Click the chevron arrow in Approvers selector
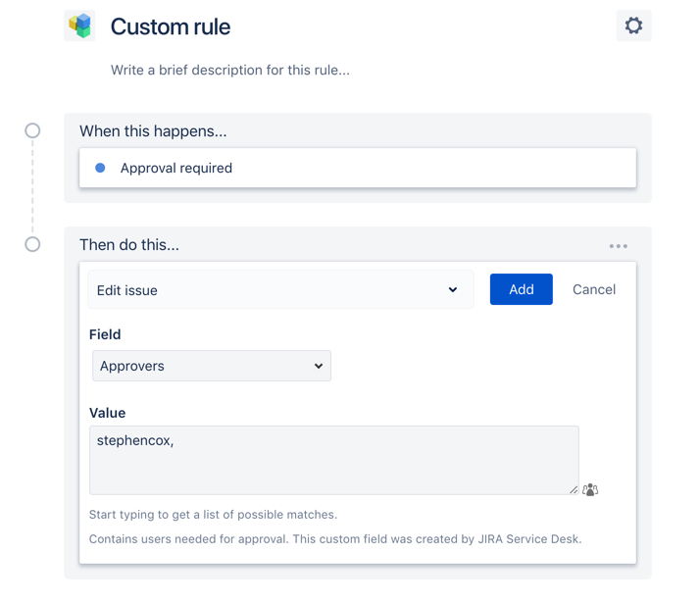The height and width of the screenshot is (605, 700). tap(319, 366)
